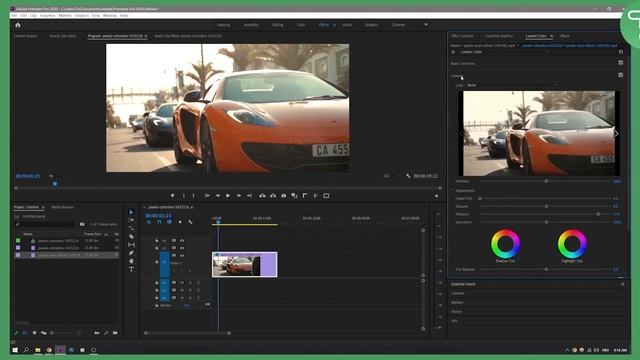The width and height of the screenshot is (640, 360).
Task: Select the Hand tool
Action: pyautogui.click(x=131, y=261)
